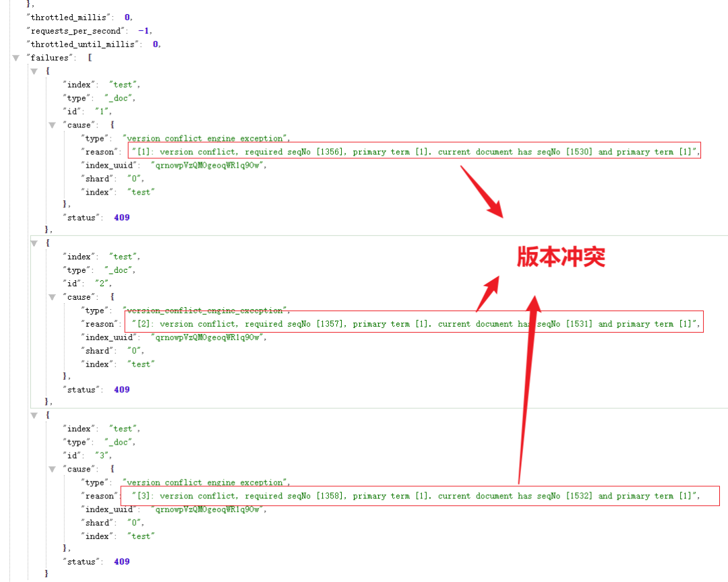Click top-level index value "test" of id "3" failure

point(123,429)
